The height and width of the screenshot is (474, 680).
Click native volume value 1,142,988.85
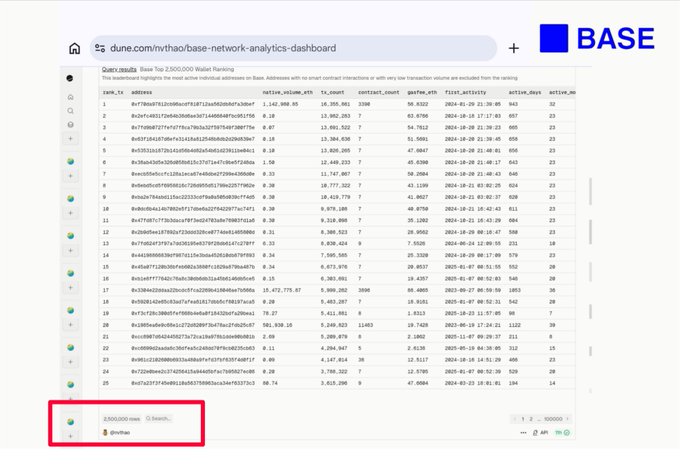(280, 105)
